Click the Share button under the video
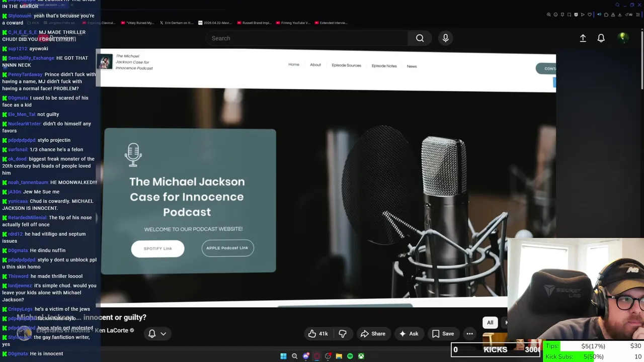Screen dimensions: 644x362 (373, 334)
